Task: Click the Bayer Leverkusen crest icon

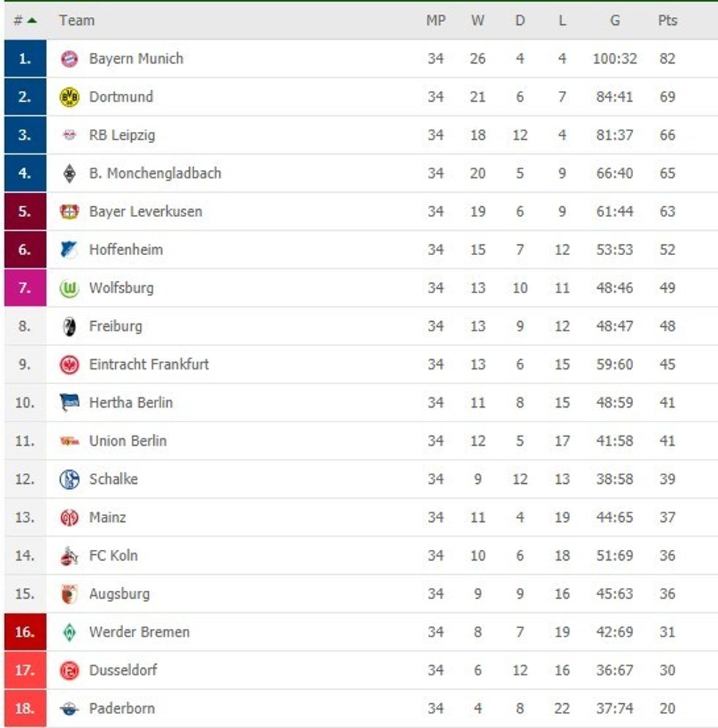Action: 69,212
